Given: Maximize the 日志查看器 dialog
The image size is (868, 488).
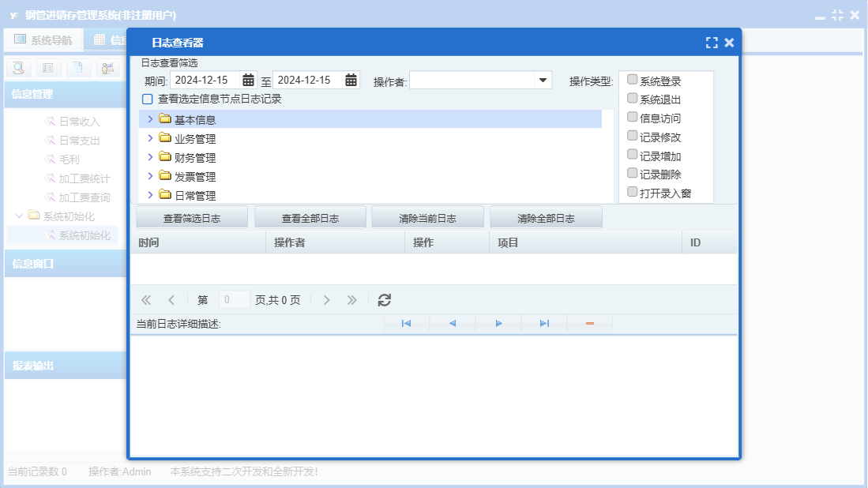Looking at the screenshot, I should [x=712, y=43].
